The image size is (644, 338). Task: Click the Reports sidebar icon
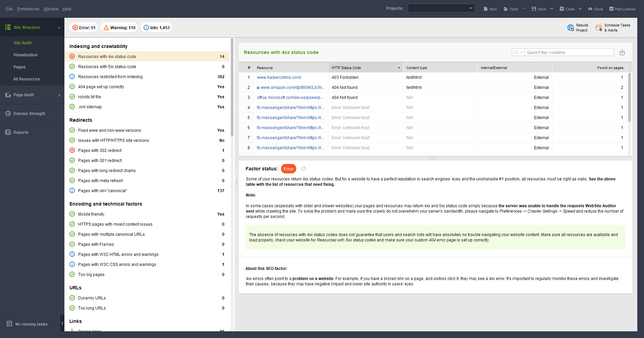click(x=8, y=132)
